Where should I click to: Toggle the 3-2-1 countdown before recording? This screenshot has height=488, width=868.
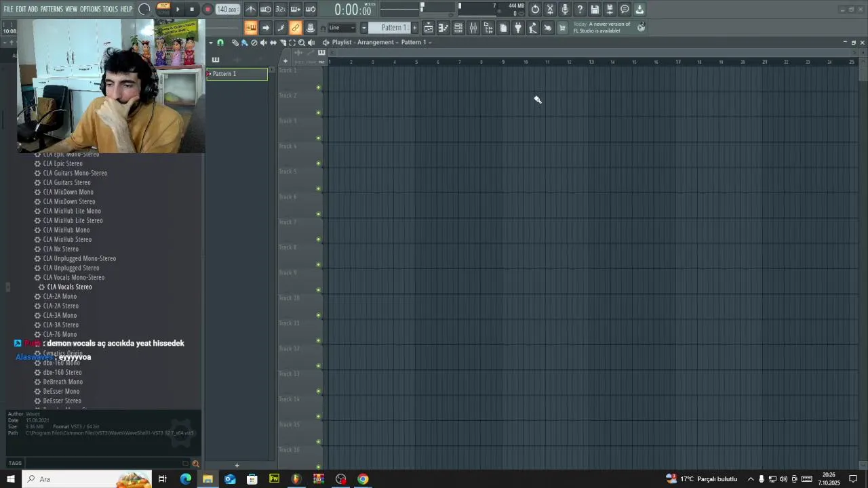281,9
